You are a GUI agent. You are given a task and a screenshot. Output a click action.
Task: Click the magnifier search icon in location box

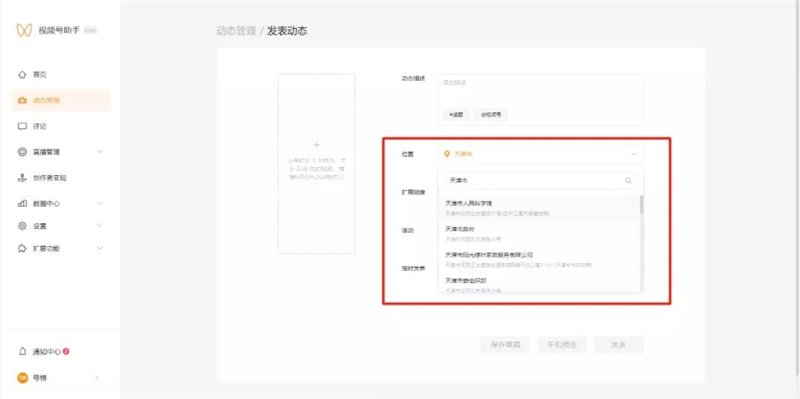coord(628,180)
